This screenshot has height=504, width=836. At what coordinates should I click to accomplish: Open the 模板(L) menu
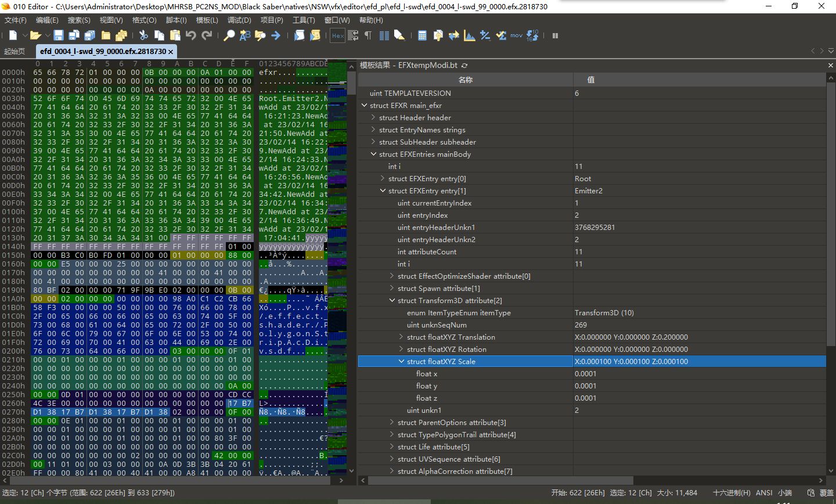click(x=207, y=20)
